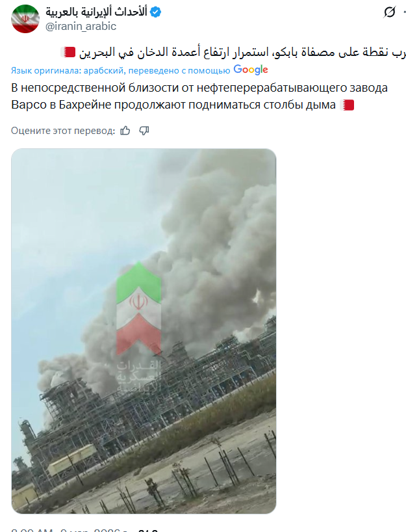Click the Arabic watermark caption on the photo
The width and height of the screenshot is (406, 532).
[138, 376]
